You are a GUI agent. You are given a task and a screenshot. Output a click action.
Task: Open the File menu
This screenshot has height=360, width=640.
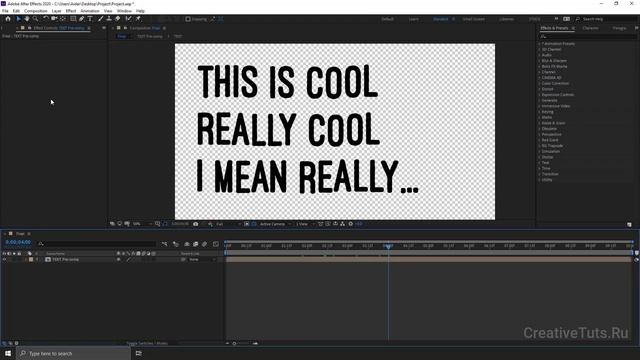click(x=5, y=11)
